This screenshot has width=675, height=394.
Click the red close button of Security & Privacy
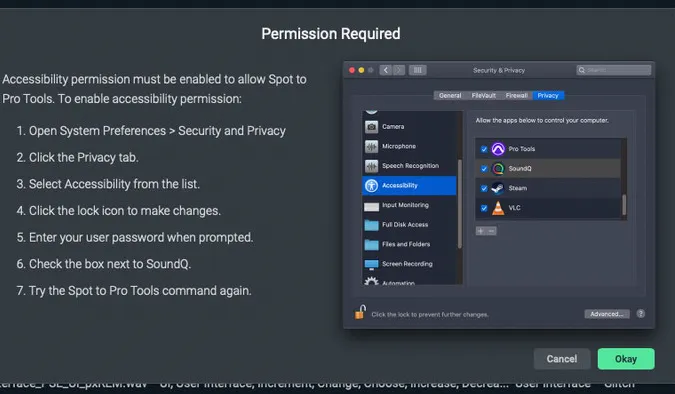(352, 70)
